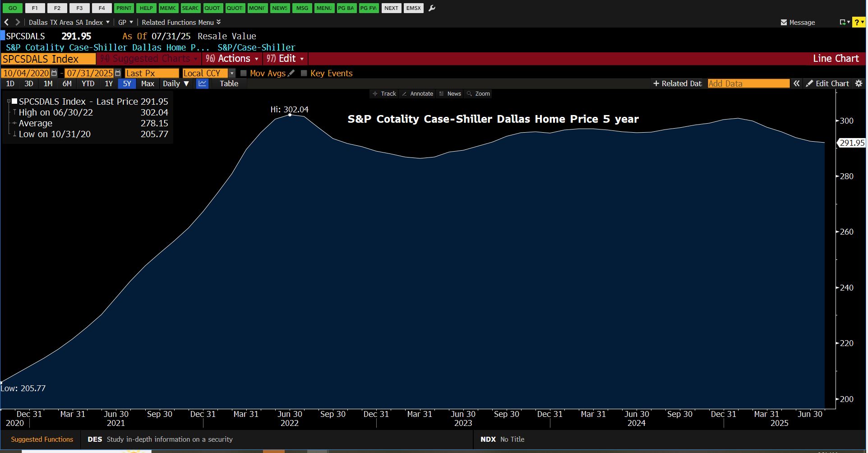Enable the Mov Avgs checkbox

click(244, 73)
